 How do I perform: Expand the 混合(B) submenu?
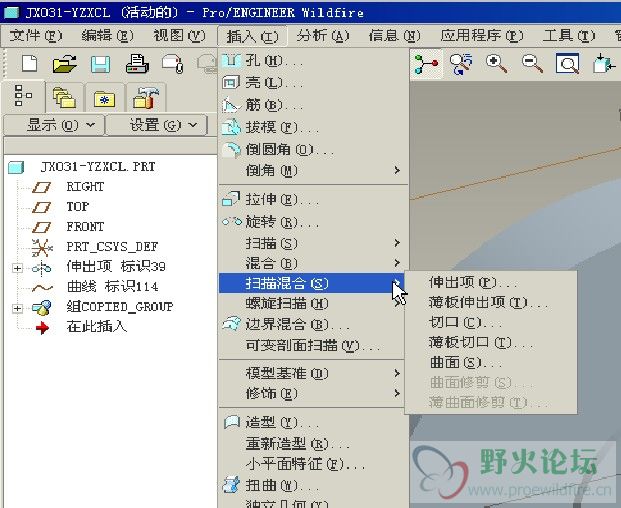click(313, 263)
